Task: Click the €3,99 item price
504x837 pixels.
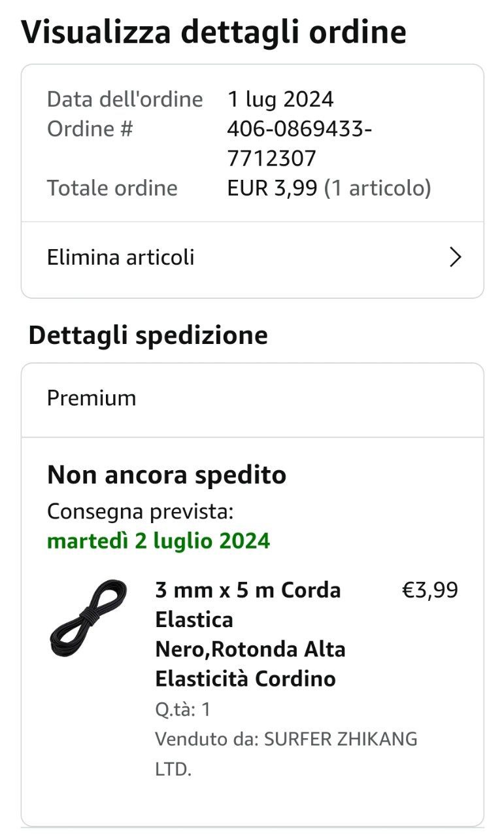Action: [429, 590]
